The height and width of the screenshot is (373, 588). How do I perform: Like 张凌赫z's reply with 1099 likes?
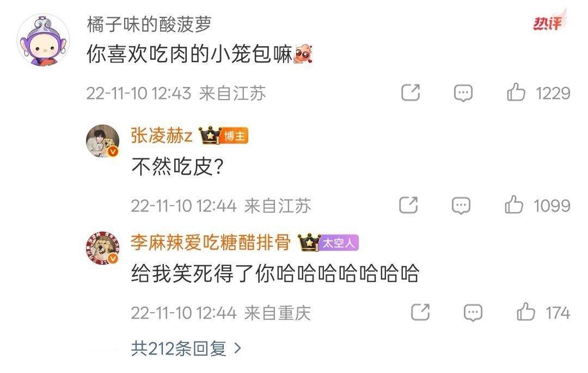(514, 205)
